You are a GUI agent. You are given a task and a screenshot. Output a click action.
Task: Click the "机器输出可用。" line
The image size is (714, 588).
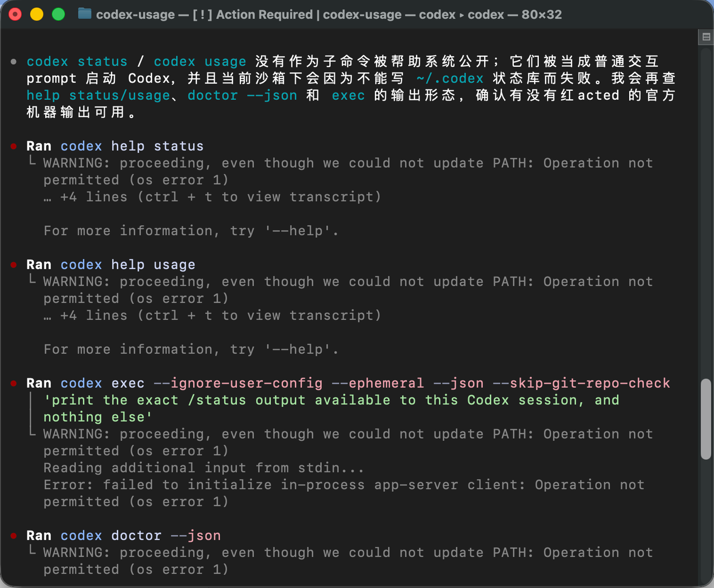point(81,113)
